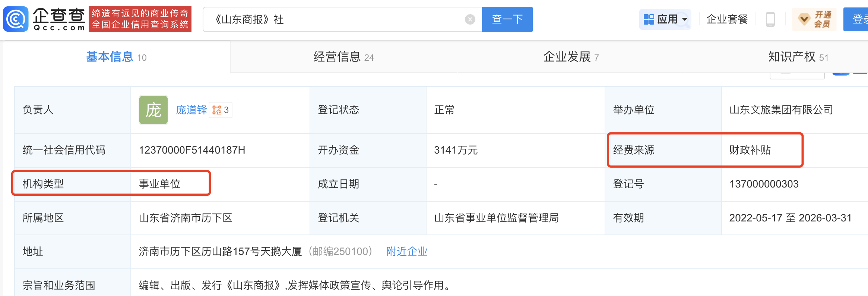This screenshot has width=868, height=296.
Task: Select the 财政补贴 funding source value
Action: 750,150
